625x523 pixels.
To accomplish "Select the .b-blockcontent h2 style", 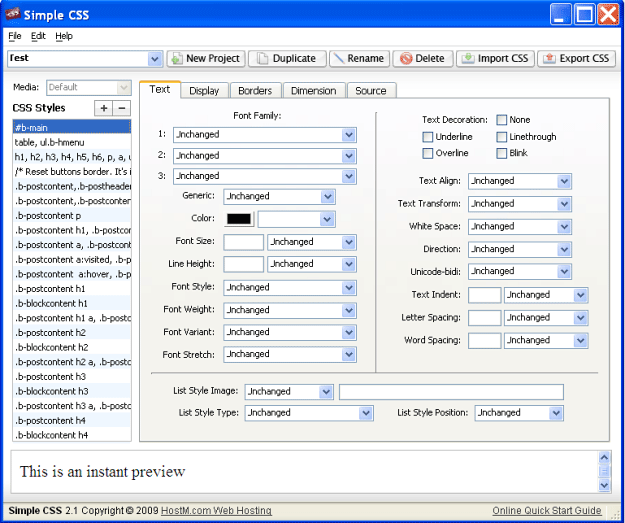I will tap(72, 347).
